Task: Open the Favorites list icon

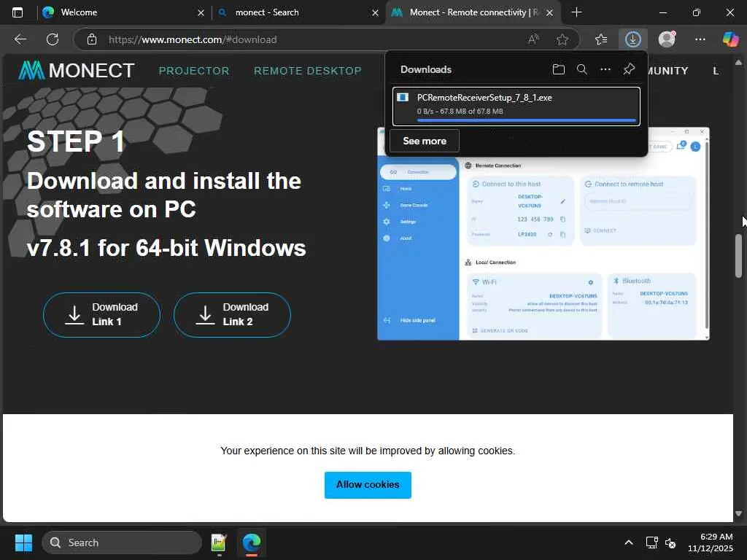Action: pos(601,39)
